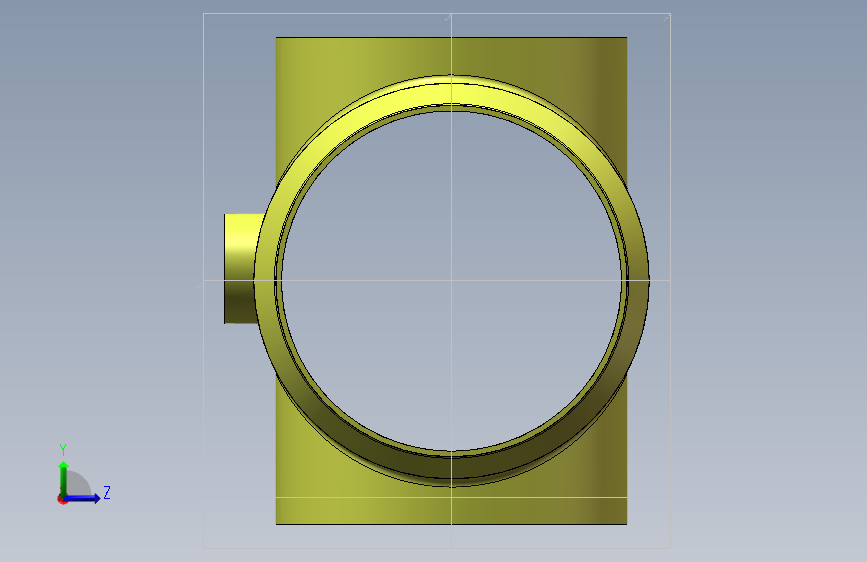Select the bright beveled ring around the opening

[451, 95]
